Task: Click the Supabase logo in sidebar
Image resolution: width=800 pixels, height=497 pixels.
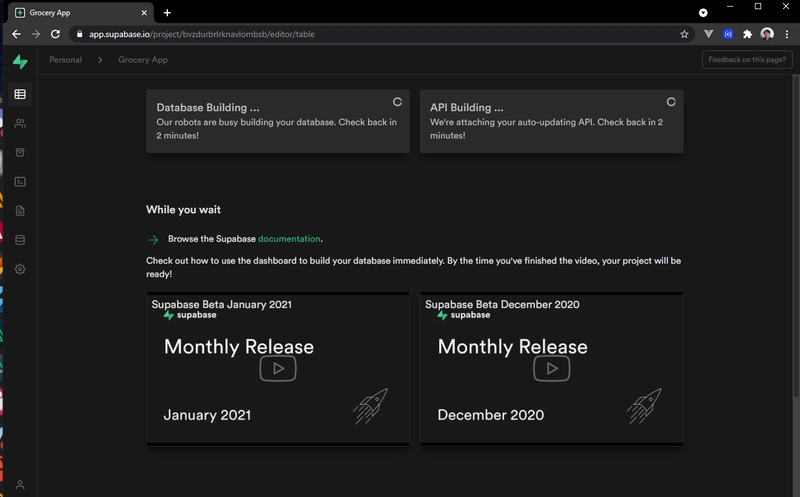Action: tap(20, 62)
